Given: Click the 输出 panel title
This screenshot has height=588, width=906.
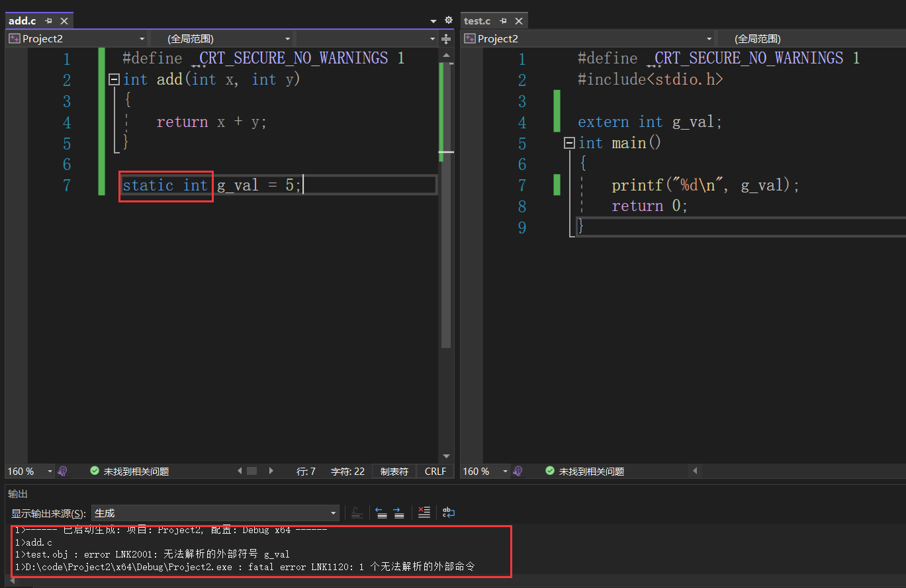Looking at the screenshot, I should 17,494.
